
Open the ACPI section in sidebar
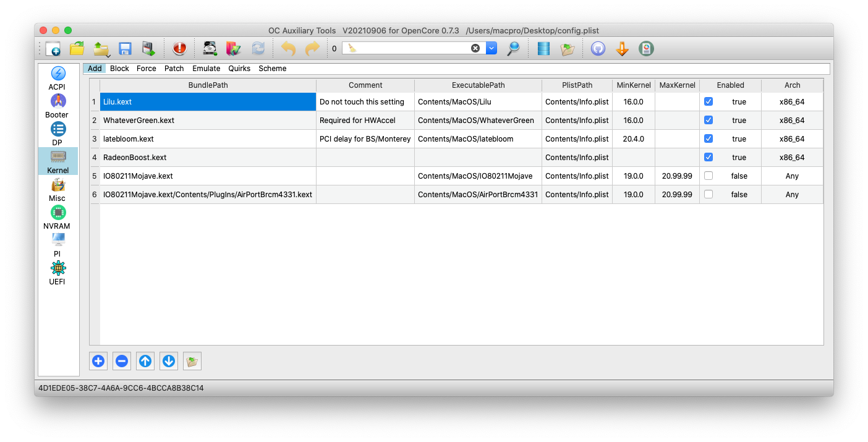click(x=57, y=79)
